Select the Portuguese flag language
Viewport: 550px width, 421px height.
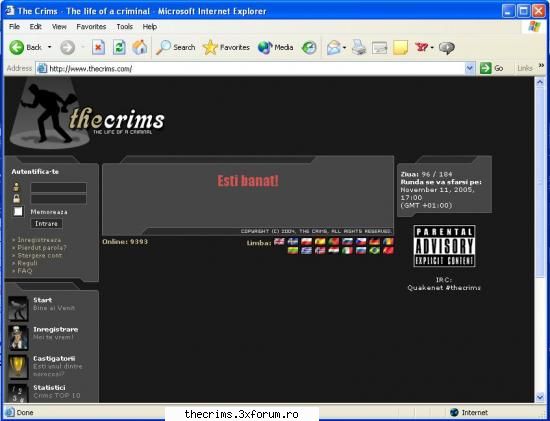334,241
